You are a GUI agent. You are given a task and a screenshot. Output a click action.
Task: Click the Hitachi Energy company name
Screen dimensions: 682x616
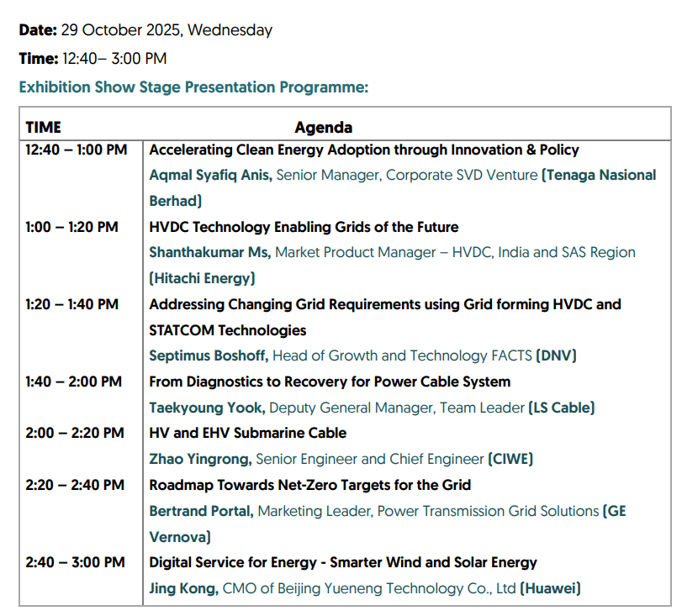point(202,278)
